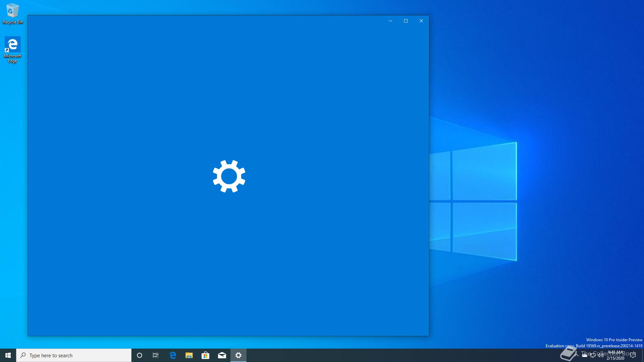Open the network status tray icon
This screenshot has height=362, width=644.
pyautogui.click(x=593, y=355)
